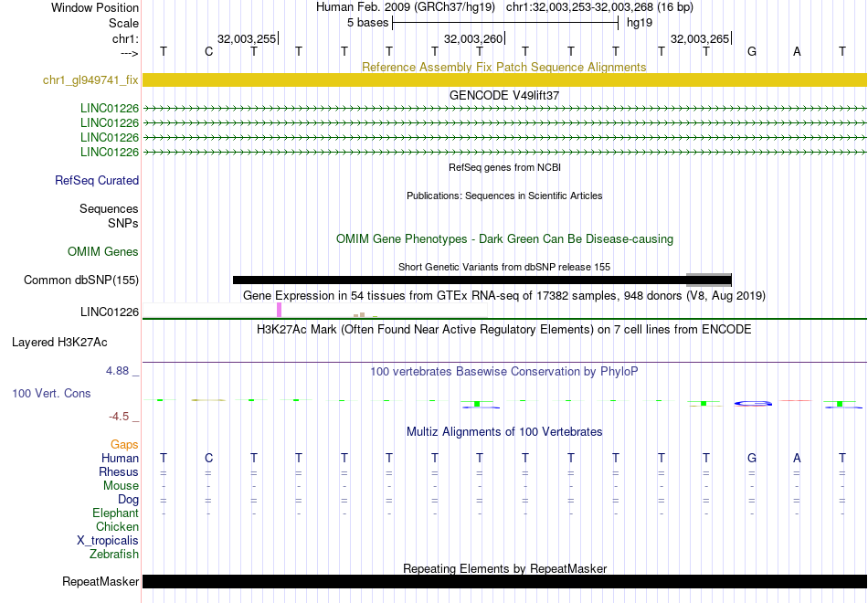Click the gray segment of dbSNP variant
Viewport: 868px width, 603px height.
click(709, 280)
